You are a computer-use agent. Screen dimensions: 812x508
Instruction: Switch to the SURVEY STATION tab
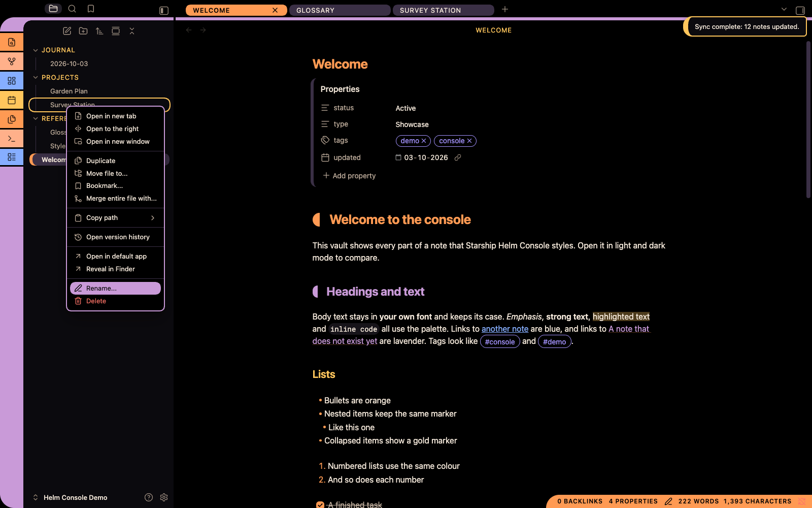(443, 10)
